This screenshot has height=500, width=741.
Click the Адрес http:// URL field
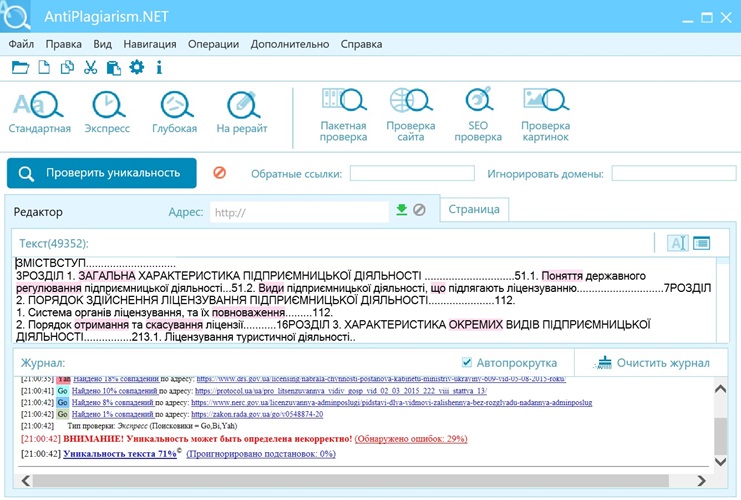click(x=299, y=212)
